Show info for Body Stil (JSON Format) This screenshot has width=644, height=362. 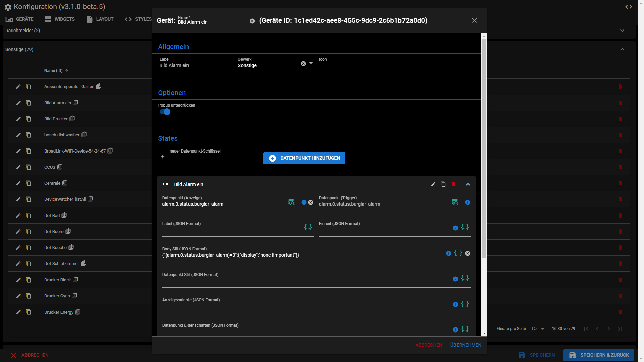pos(449,253)
